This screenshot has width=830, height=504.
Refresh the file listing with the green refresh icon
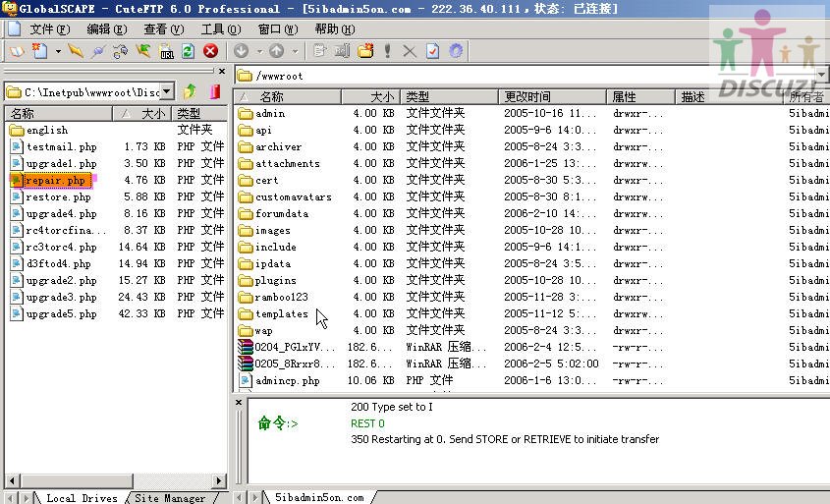tap(188, 51)
